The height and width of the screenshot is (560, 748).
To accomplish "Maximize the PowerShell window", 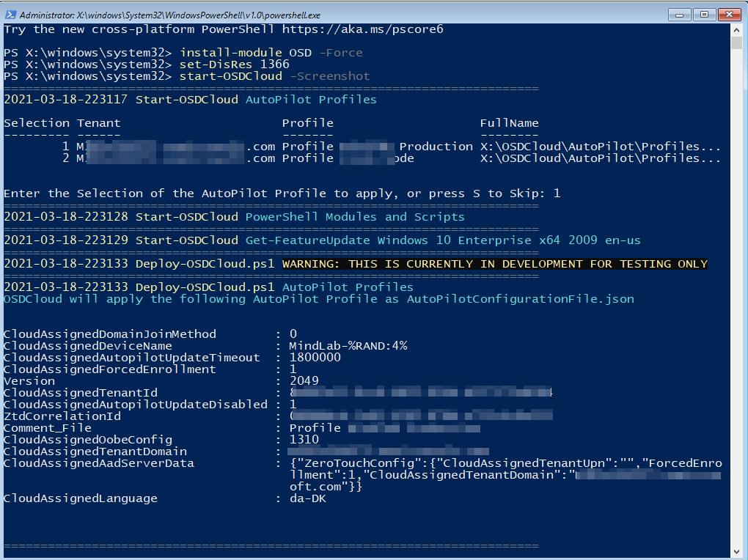I will click(704, 15).
